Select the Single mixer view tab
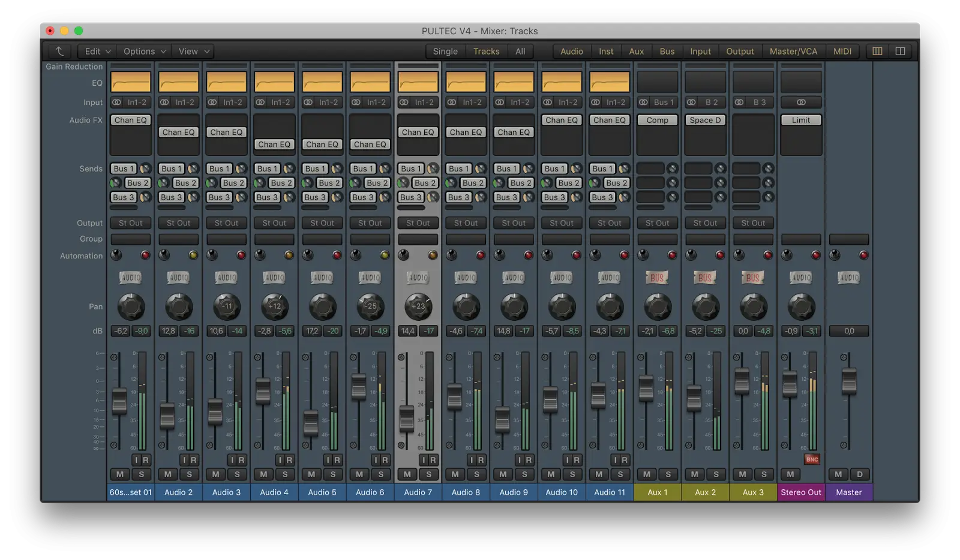 pos(445,51)
